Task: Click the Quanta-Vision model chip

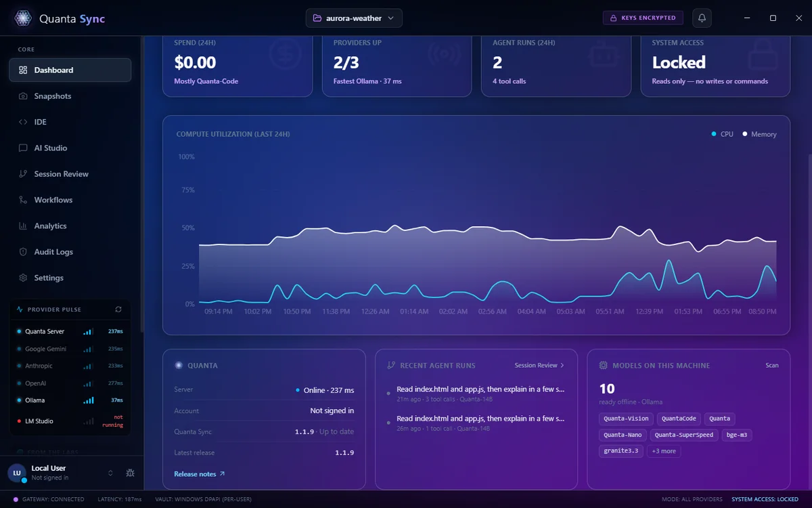Action: (x=627, y=419)
